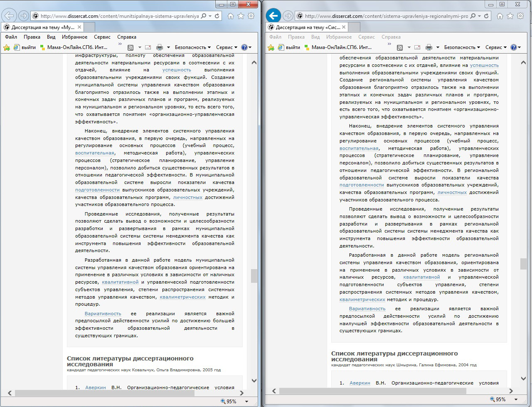Image resolution: width=532 pixels, height=407 pixels.
Task: Open Вид menu in left window
Action: (51, 37)
